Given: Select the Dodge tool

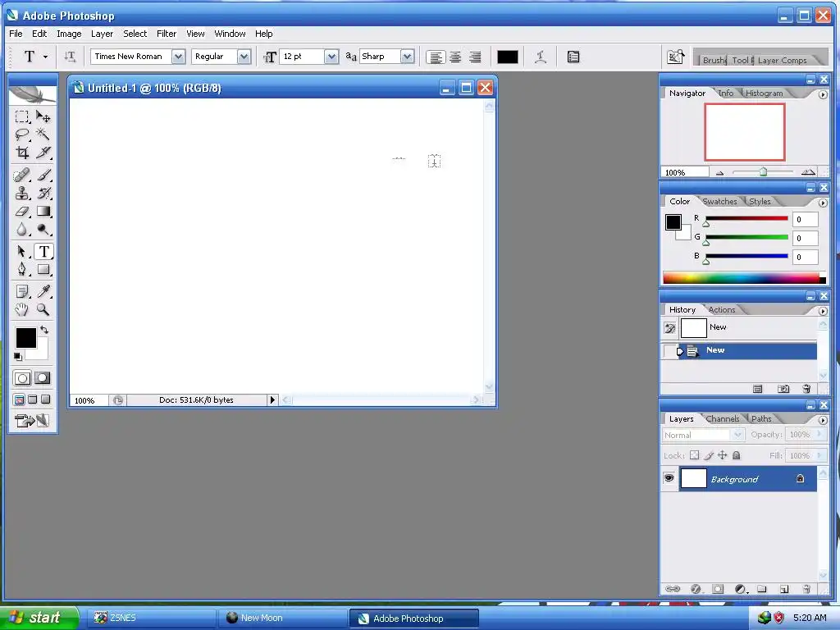Looking at the screenshot, I should click(43, 230).
